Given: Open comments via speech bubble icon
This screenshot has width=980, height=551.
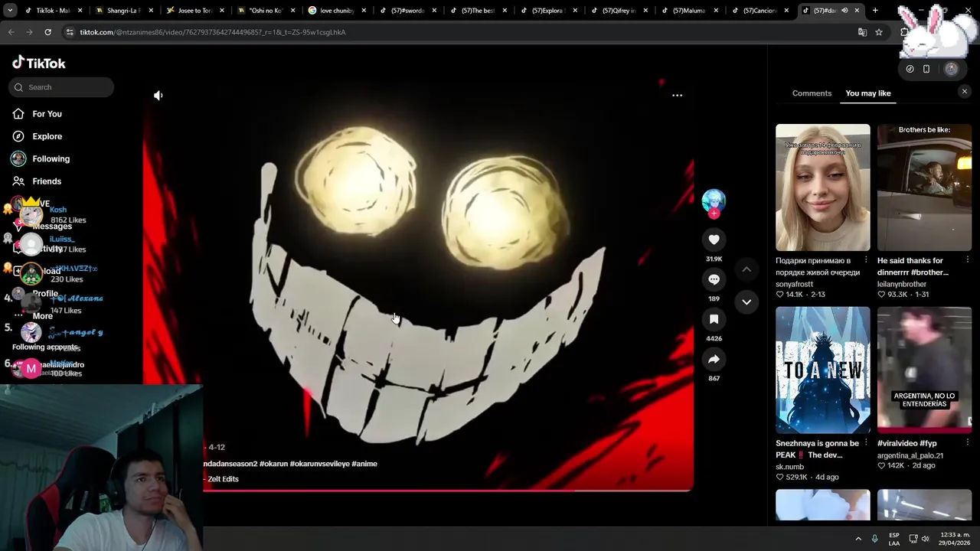Looking at the screenshot, I should pyautogui.click(x=714, y=279).
